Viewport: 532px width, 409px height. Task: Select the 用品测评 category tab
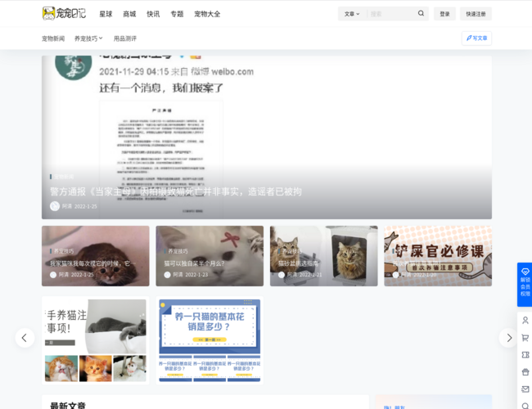click(125, 38)
